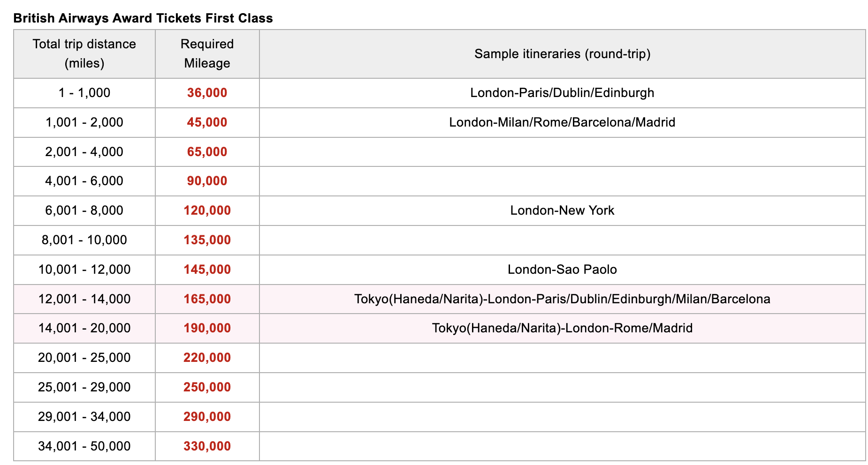Screen dimensions: 868x465
Task: Click the 45,000 mileage value
Action: point(207,122)
